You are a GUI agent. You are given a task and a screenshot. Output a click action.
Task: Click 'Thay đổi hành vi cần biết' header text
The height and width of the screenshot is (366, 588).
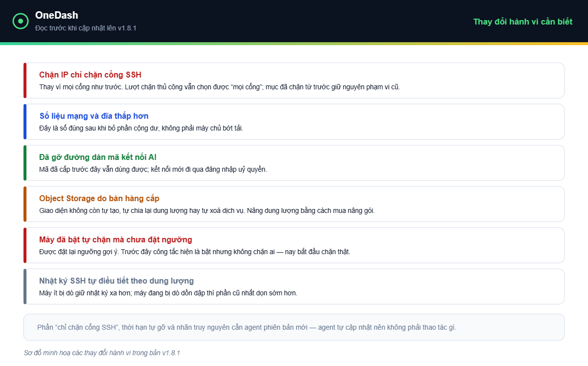(523, 22)
